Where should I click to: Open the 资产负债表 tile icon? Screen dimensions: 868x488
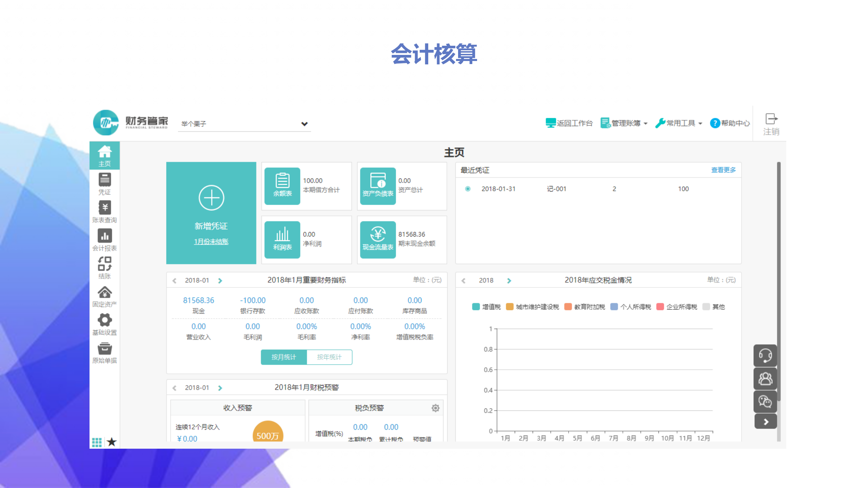tap(378, 186)
